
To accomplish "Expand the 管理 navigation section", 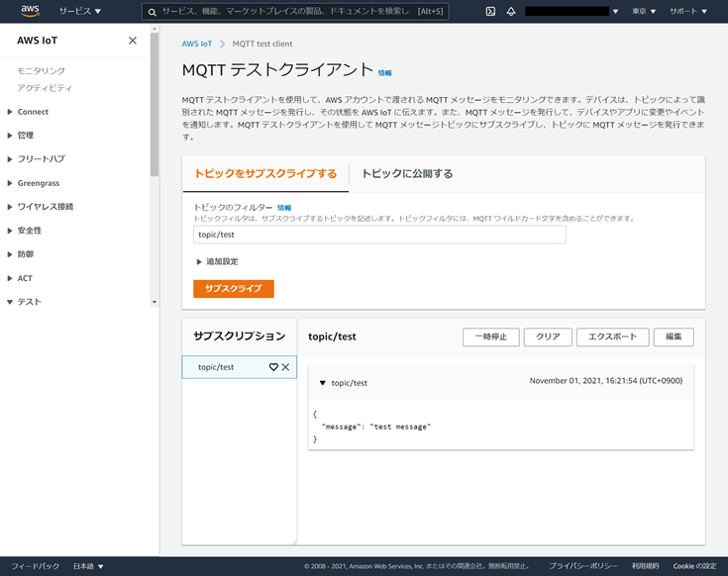I will pos(21,136).
